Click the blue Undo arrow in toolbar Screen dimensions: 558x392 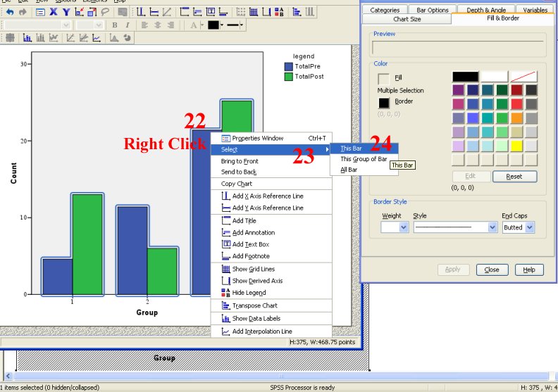10,13
